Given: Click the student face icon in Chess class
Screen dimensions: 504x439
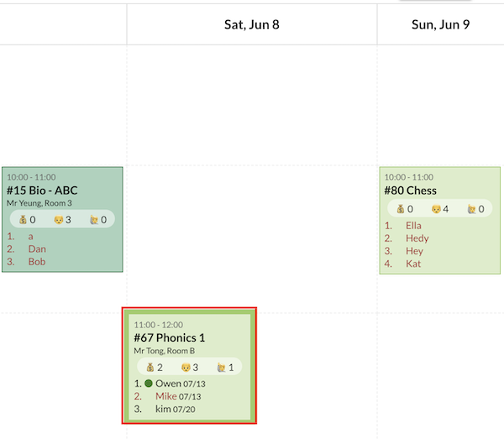Looking at the screenshot, I should click(436, 209).
